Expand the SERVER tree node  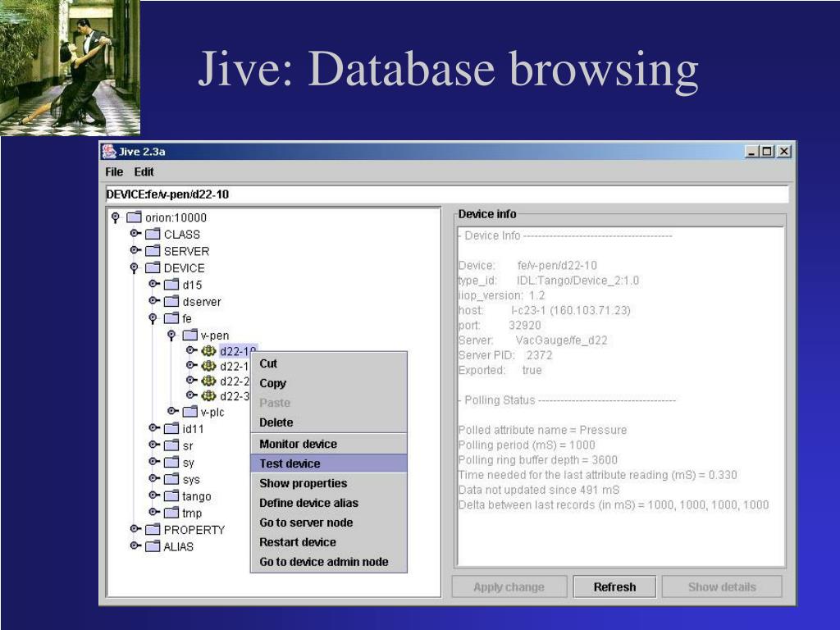click(135, 250)
